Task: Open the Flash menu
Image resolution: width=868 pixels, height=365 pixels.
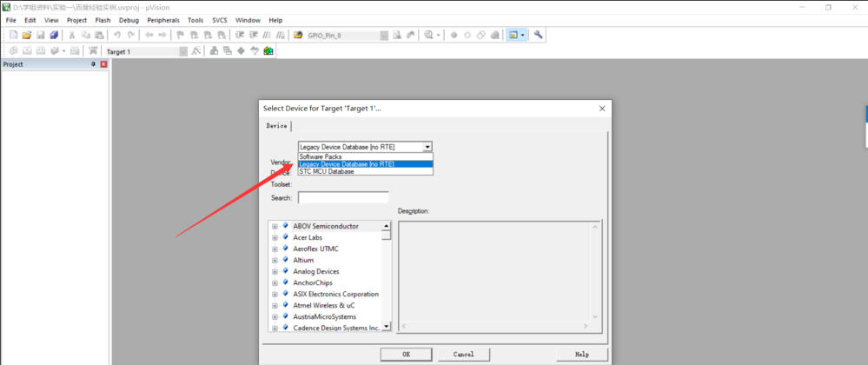Action: coord(103,20)
